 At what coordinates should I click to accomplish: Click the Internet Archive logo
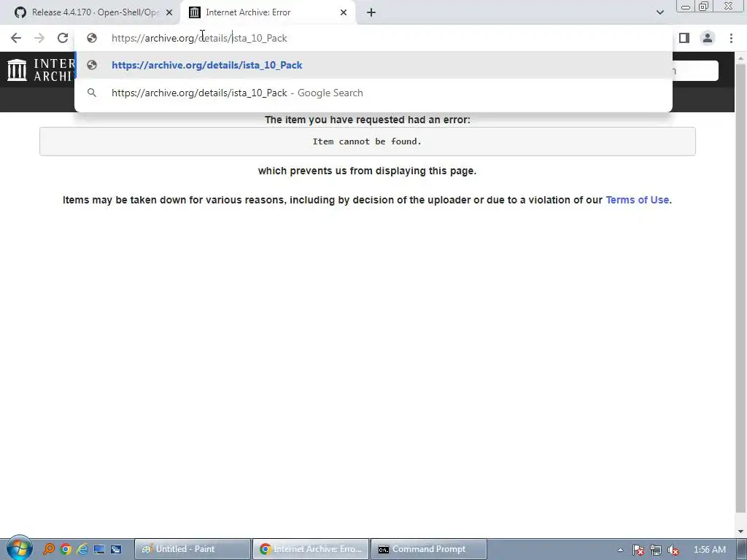point(40,70)
